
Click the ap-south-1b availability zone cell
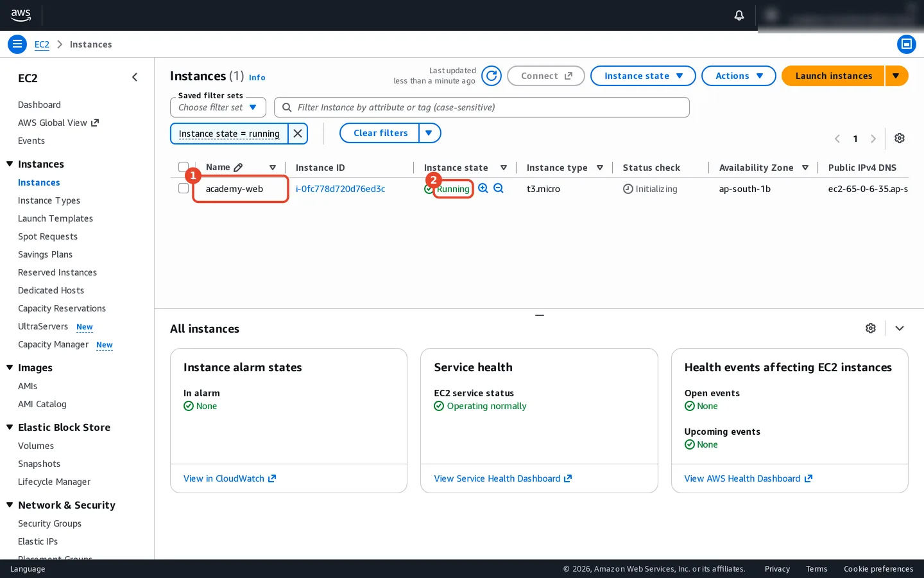[x=745, y=189]
